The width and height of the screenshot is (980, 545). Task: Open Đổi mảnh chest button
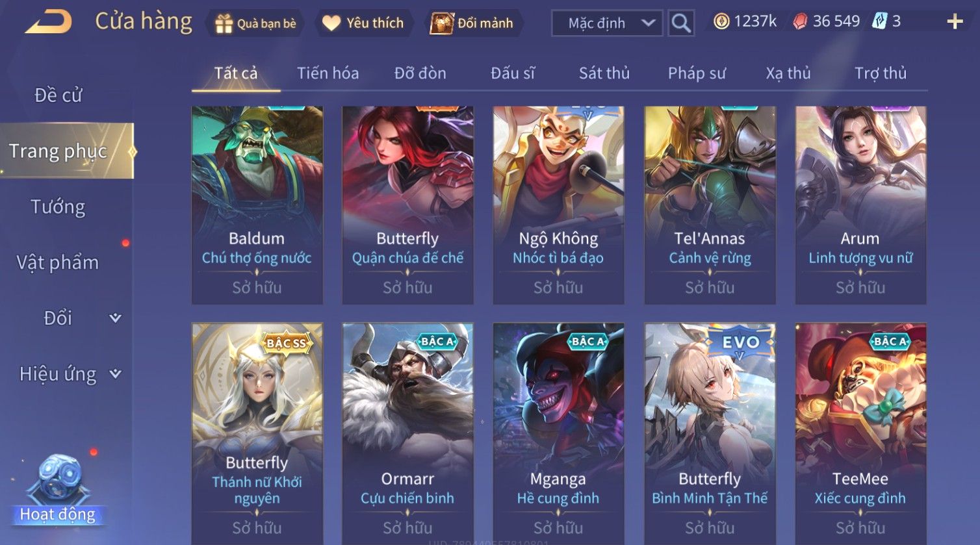(472, 23)
